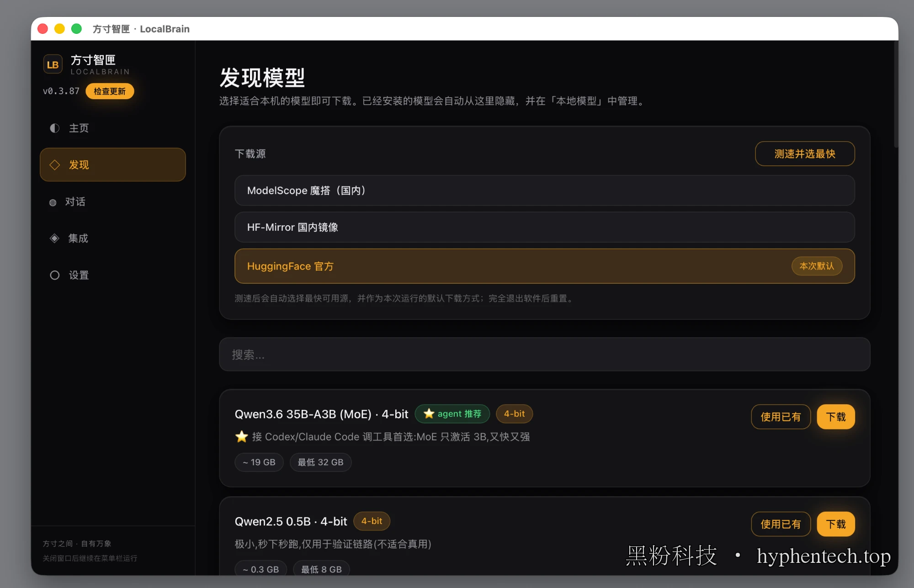
Task: Click the star icon in agent 推荐 badge
Action: 429,413
